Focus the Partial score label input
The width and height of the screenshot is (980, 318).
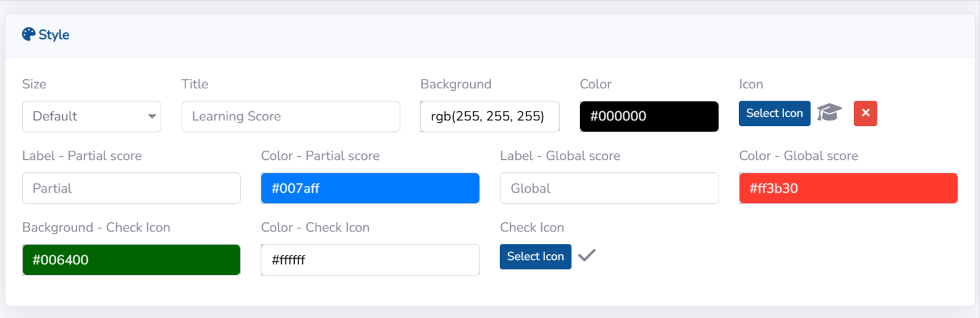coord(131,188)
